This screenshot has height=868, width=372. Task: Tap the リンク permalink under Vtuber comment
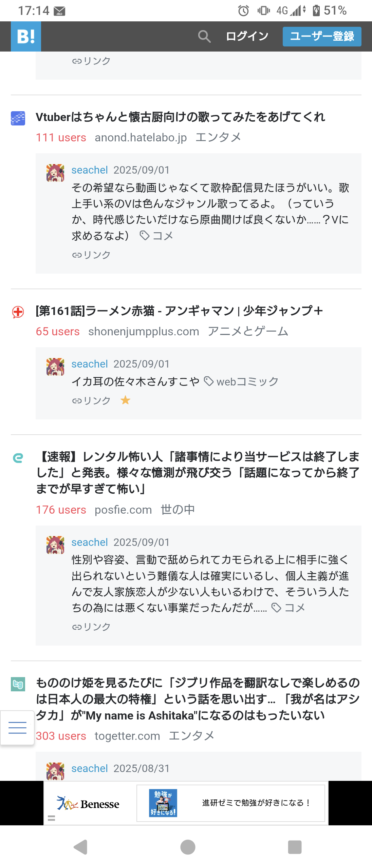coord(91,255)
